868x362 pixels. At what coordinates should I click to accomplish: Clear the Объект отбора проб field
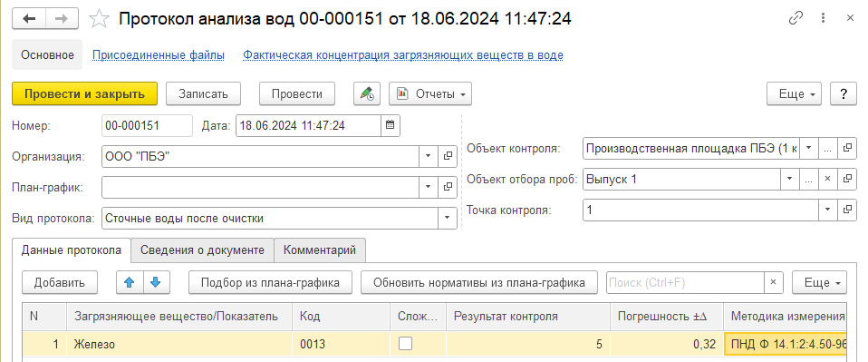pos(827,179)
